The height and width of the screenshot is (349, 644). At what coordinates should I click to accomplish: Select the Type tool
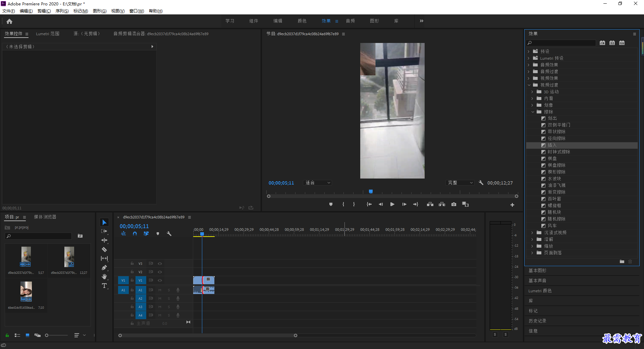pyautogui.click(x=104, y=286)
